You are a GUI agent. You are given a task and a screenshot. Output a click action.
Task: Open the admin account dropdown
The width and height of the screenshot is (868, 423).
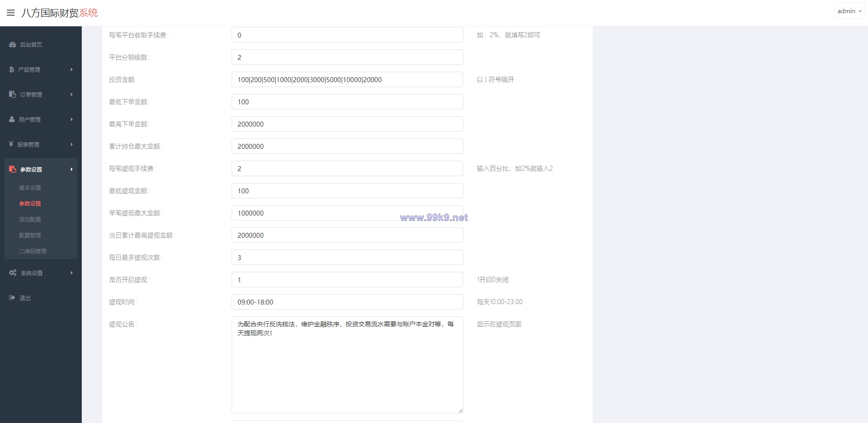(x=849, y=11)
